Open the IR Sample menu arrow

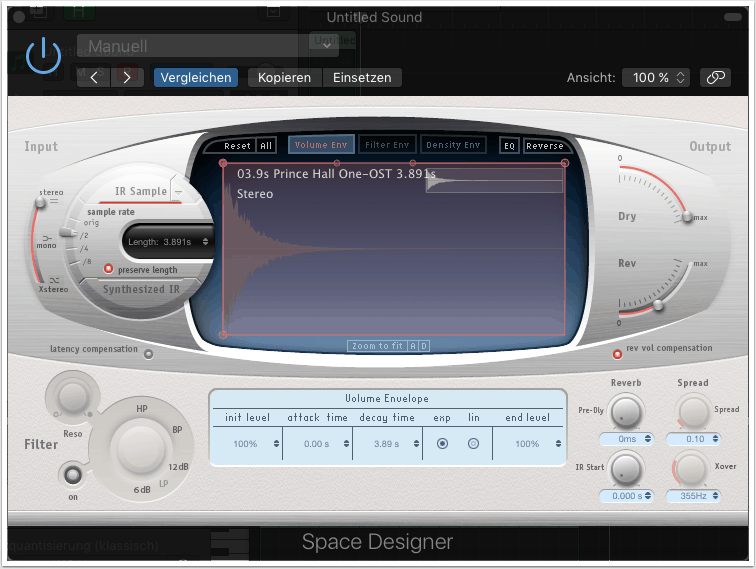tap(178, 190)
